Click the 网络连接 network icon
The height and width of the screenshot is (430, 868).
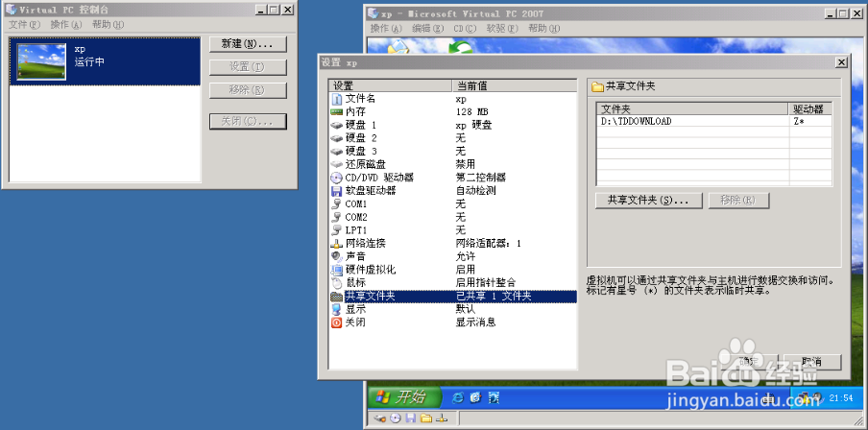pos(337,244)
